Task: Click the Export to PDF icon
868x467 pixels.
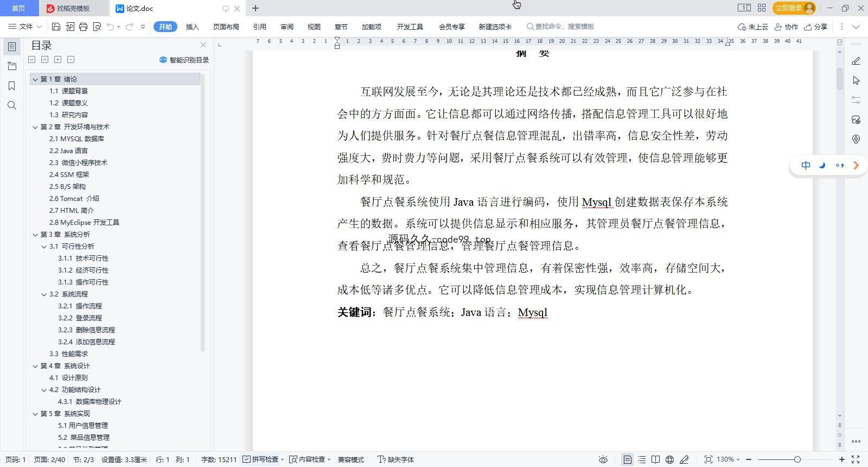Action: [x=70, y=27]
